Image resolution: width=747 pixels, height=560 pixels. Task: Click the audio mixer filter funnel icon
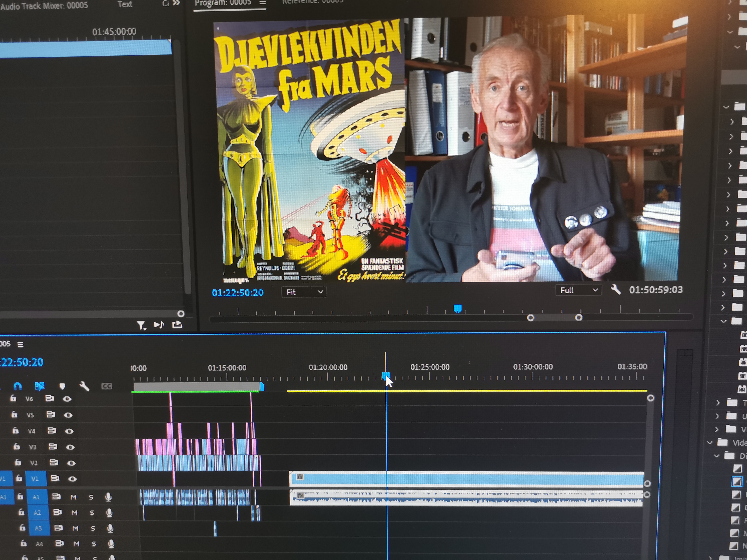(x=141, y=325)
